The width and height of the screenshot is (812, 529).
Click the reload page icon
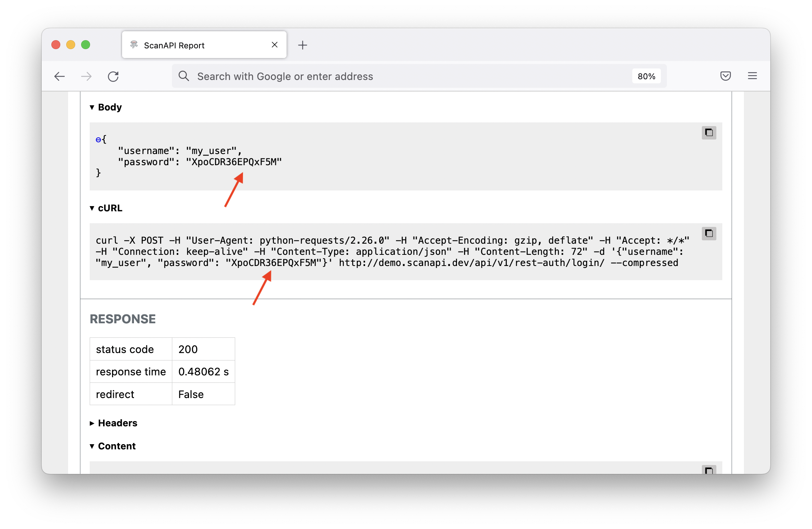[x=114, y=76]
